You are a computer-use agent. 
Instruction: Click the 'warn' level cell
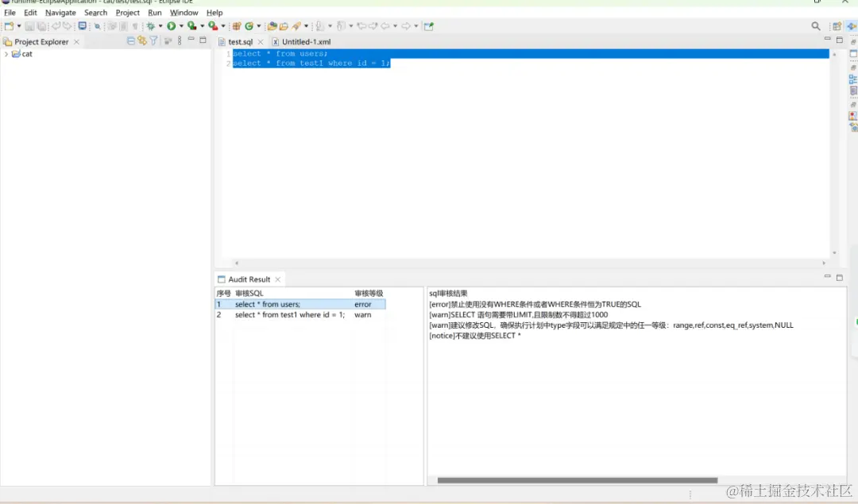pos(363,315)
